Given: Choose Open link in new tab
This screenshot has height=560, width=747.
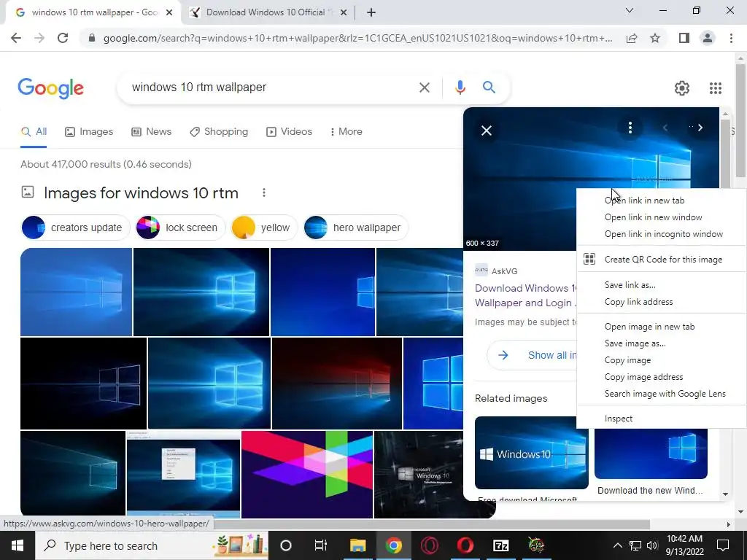Looking at the screenshot, I should click(x=661, y=201).
